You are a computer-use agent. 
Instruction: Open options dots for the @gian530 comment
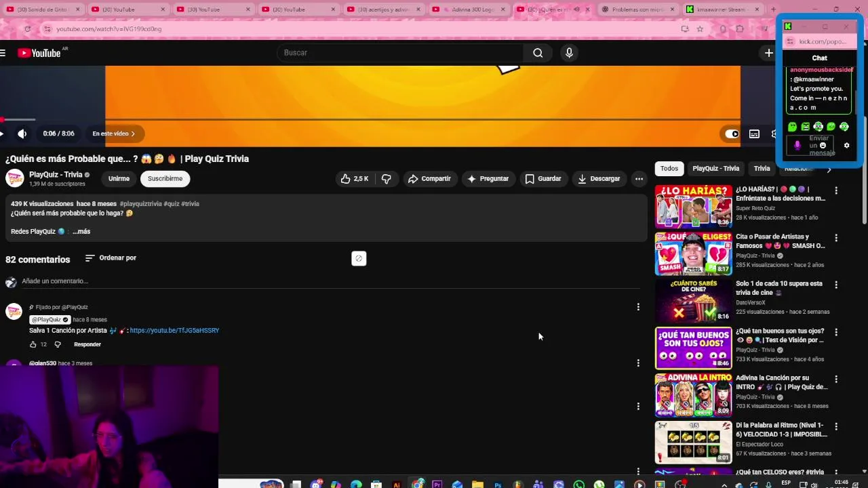click(x=638, y=363)
